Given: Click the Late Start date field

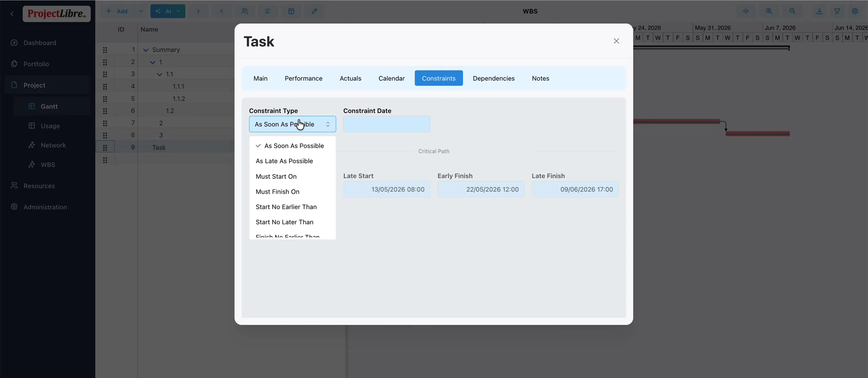Looking at the screenshot, I should coord(387,189).
